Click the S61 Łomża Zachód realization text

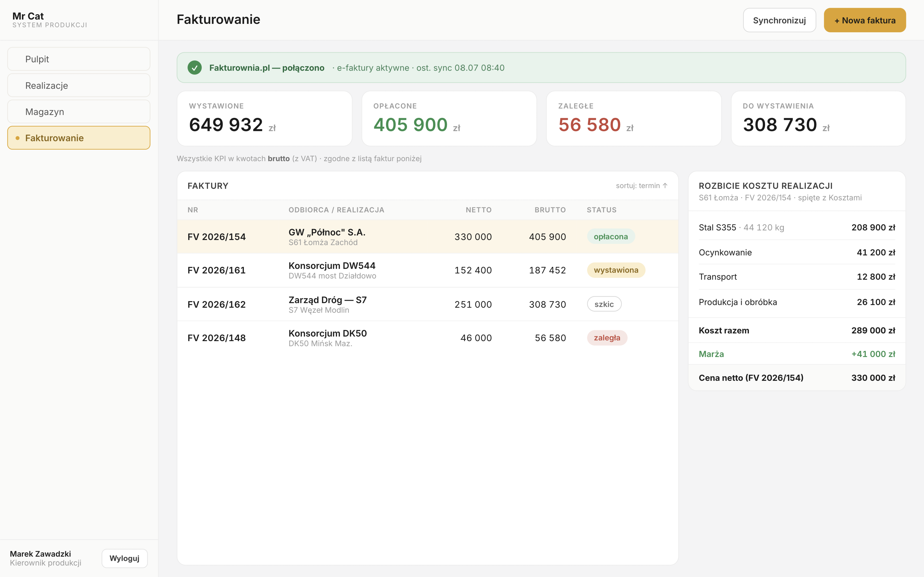[x=323, y=242]
